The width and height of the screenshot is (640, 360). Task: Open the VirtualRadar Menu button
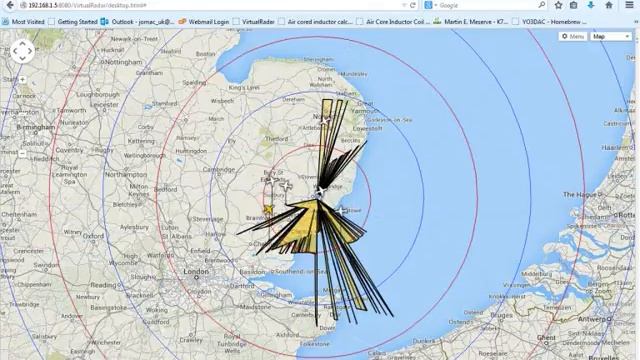[x=573, y=36]
